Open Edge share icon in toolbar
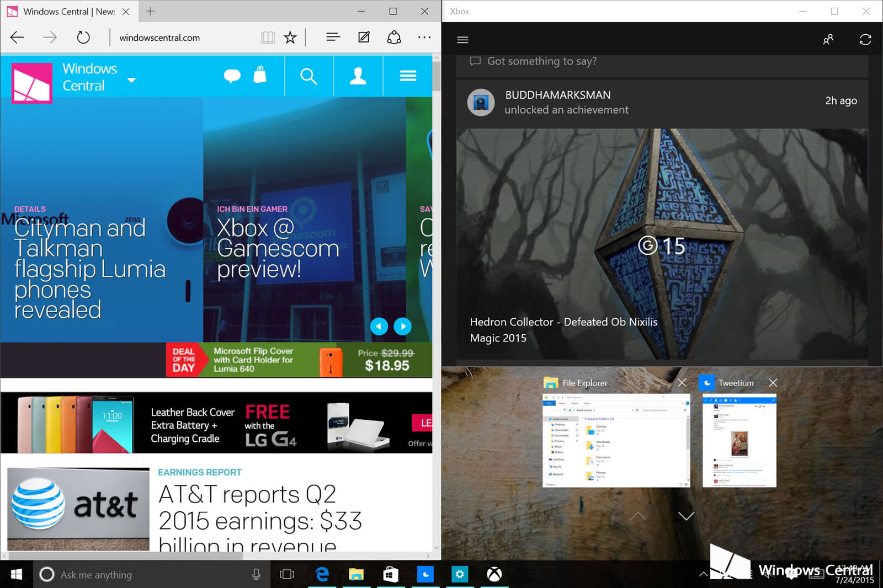Image resolution: width=883 pixels, height=588 pixels. [x=394, y=38]
